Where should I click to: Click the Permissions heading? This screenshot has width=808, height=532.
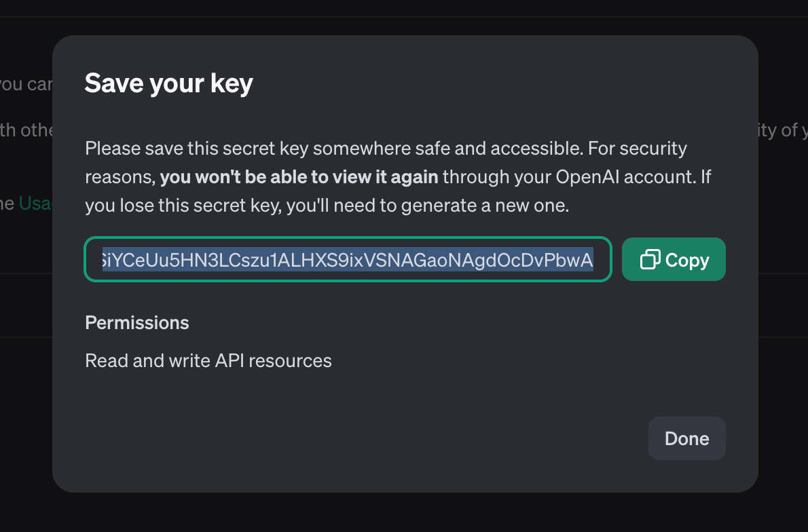coord(136,322)
